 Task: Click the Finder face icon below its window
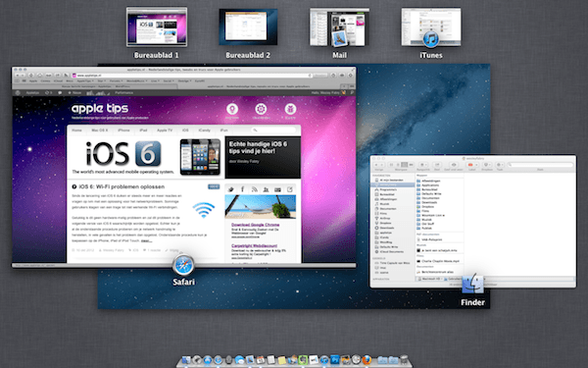472,285
